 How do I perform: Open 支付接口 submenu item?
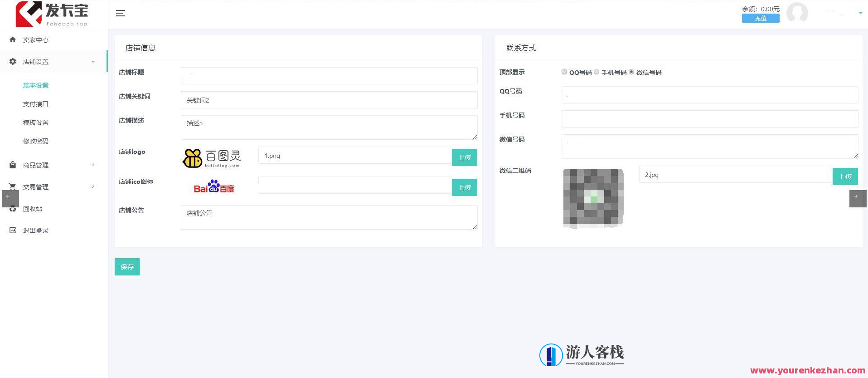(x=36, y=104)
